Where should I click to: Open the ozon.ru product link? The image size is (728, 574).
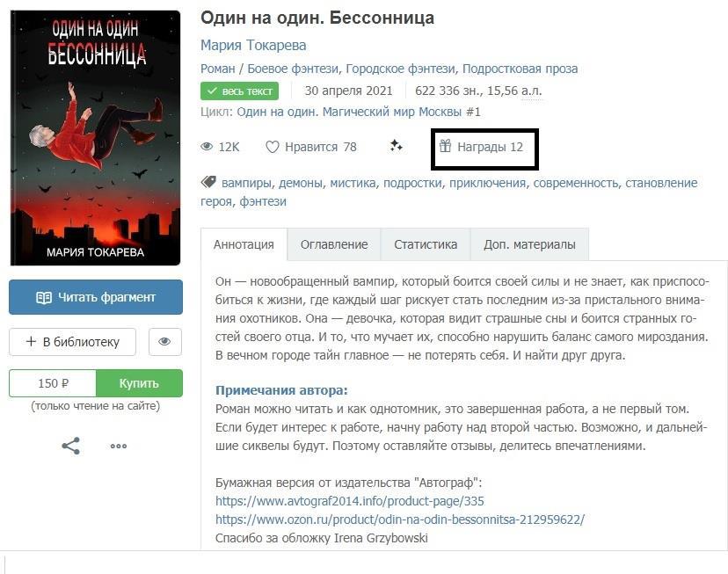pyautogui.click(x=400, y=520)
